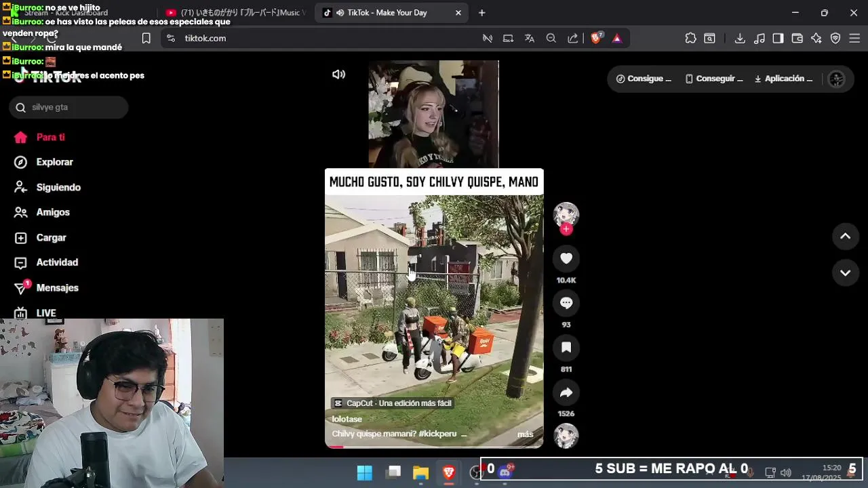Go to next video with down chevron
Viewport: 868px width, 488px height.
[x=846, y=272]
